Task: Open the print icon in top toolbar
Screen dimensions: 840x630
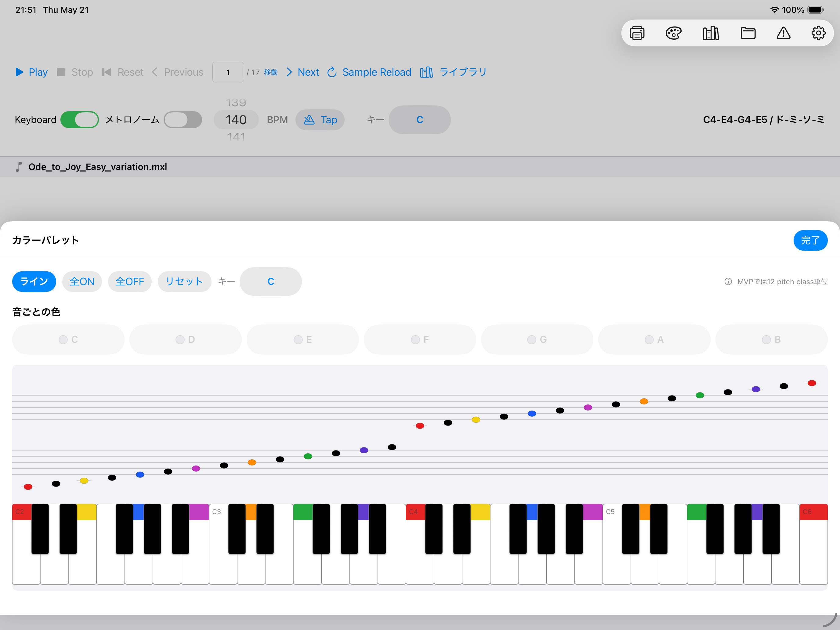Action: pos(637,33)
